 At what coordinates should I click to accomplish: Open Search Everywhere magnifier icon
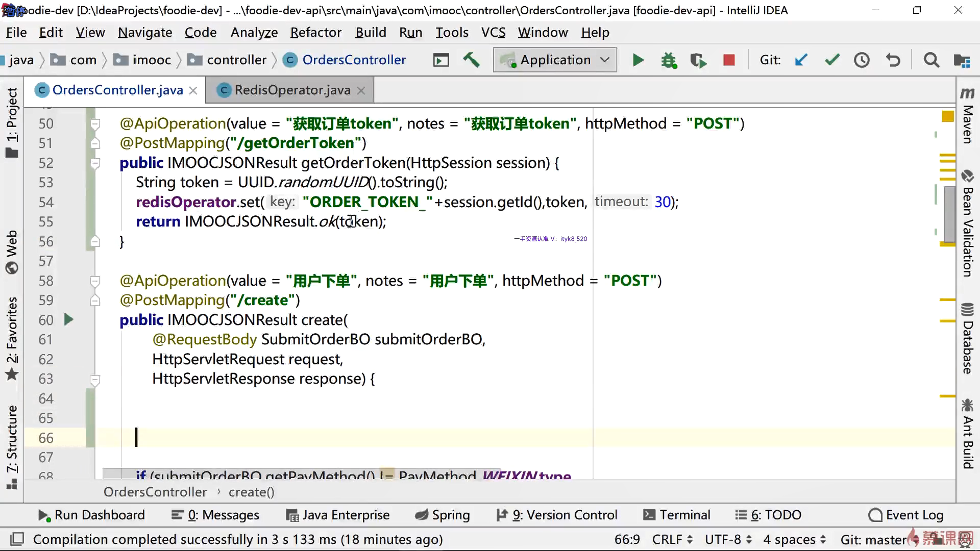pos(931,60)
